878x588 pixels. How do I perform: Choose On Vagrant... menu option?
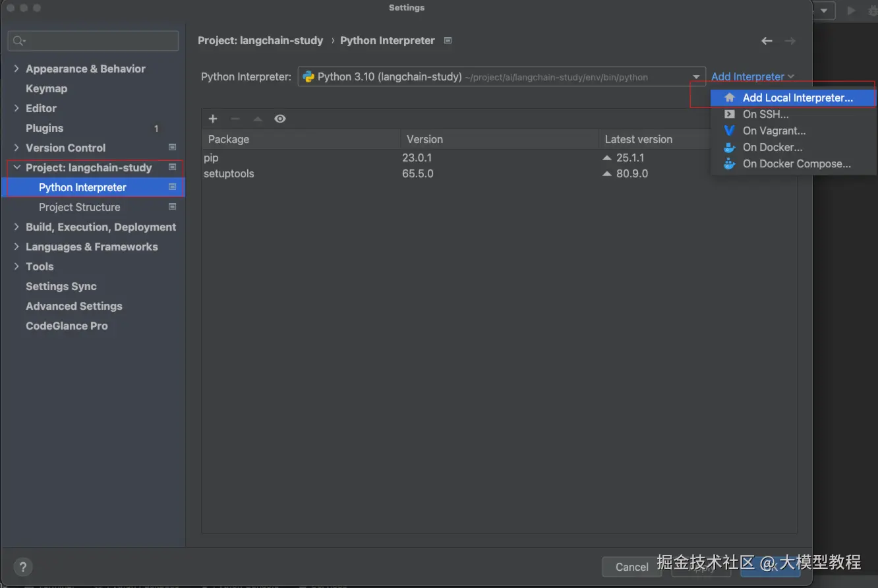point(793,131)
